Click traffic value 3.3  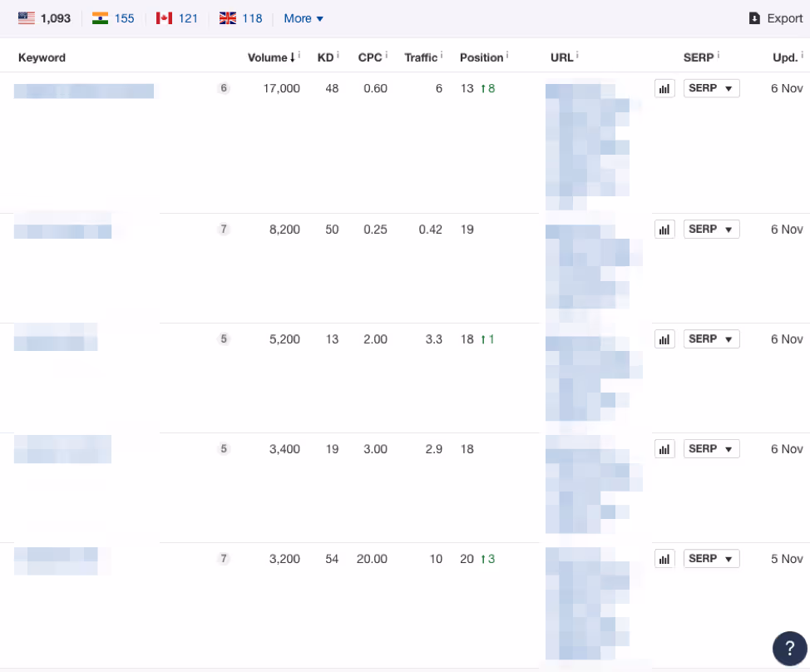tap(434, 339)
